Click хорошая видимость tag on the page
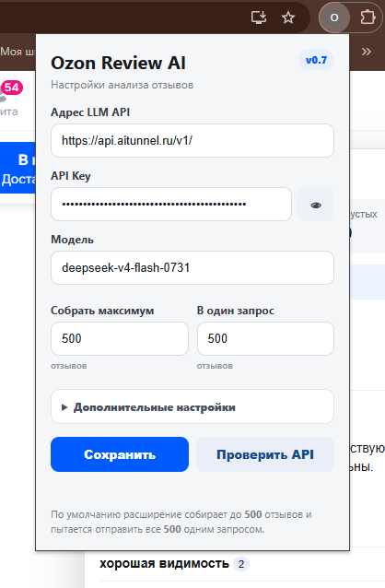 (164, 564)
